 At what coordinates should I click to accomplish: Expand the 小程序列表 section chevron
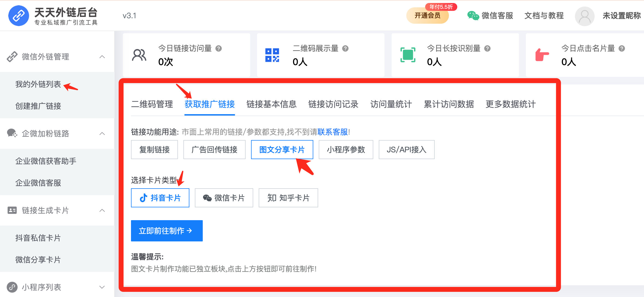[x=102, y=287]
